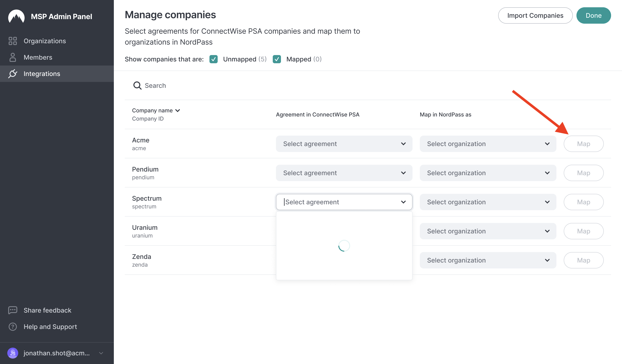Viewport: 622px width, 364px height.
Task: Click the Organizations grid icon
Action: click(13, 41)
